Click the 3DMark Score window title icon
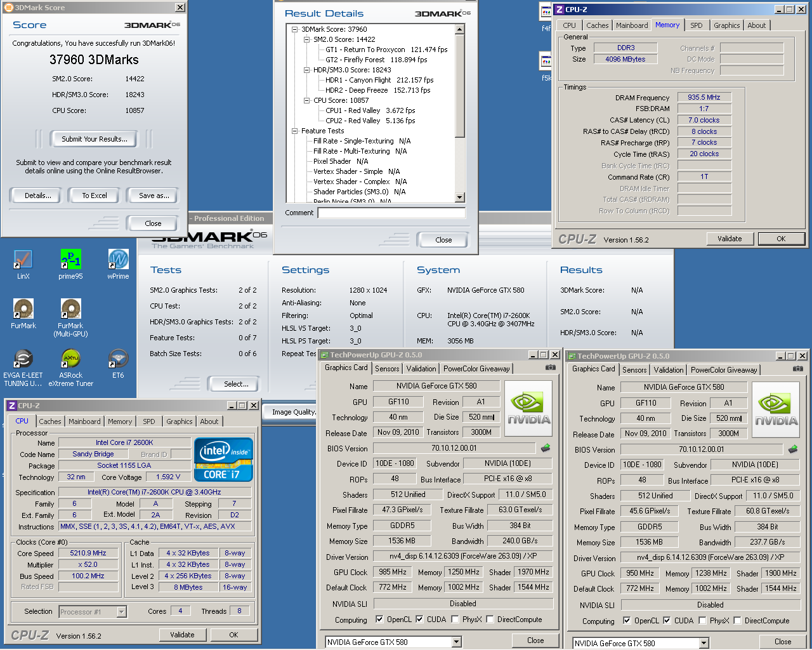This screenshot has width=812, height=650. [x=9, y=8]
